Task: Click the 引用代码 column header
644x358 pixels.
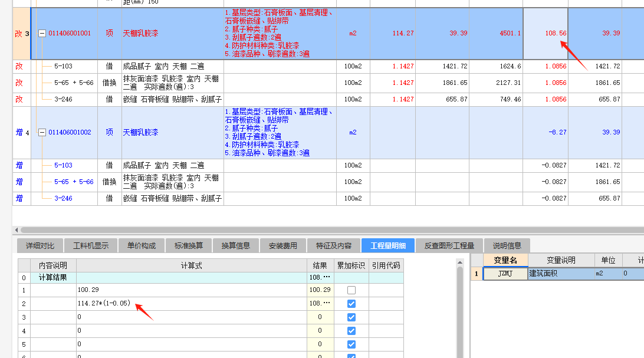Action: pyautogui.click(x=386, y=265)
